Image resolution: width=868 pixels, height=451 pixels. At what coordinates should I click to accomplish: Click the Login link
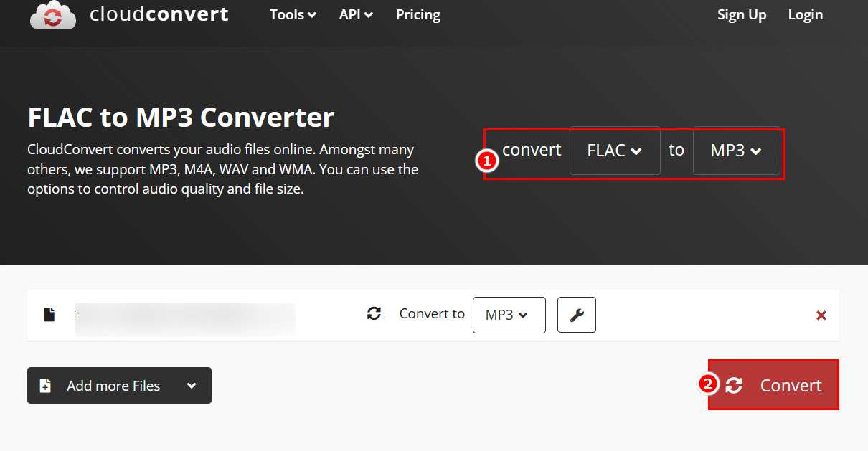click(x=806, y=14)
